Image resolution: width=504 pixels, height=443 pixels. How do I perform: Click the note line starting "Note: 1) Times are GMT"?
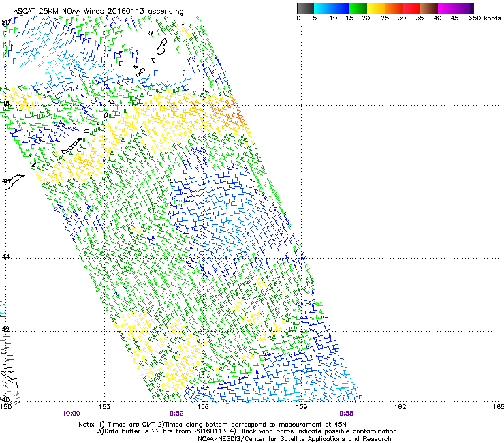[212, 425]
